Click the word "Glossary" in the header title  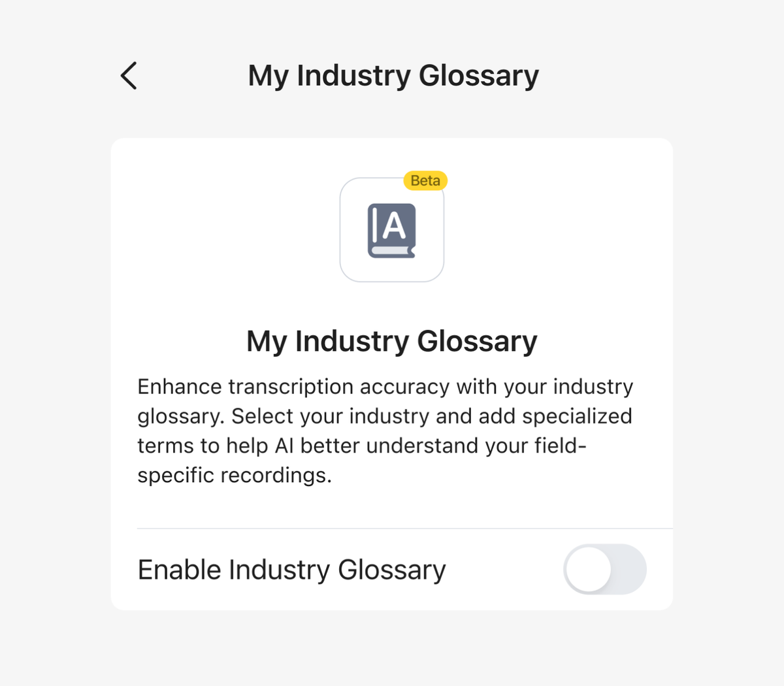pos(478,76)
